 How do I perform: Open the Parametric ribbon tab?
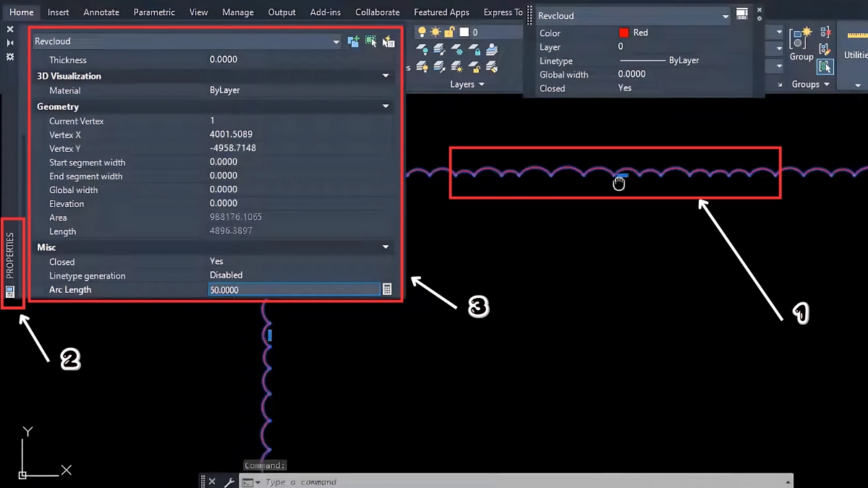154,12
